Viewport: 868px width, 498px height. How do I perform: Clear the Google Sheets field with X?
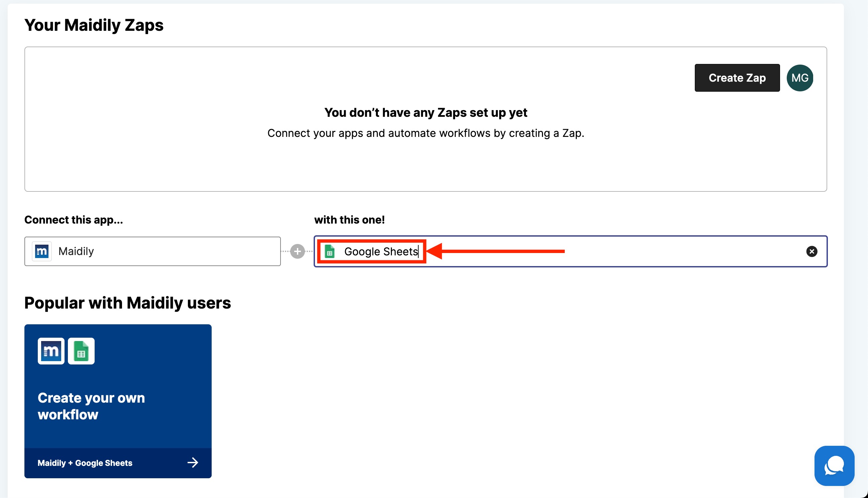click(x=811, y=251)
